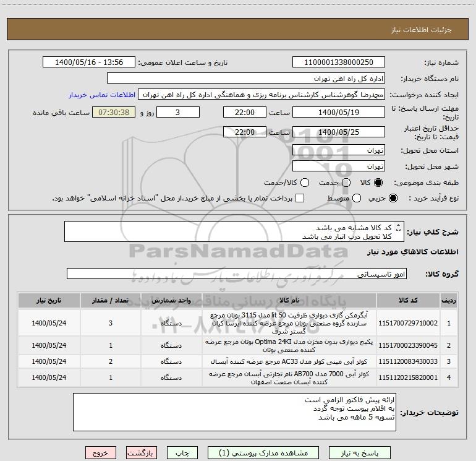Click the کولر آبی 7000 AB700 item name
The width and height of the screenshot is (476, 461).
(x=289, y=377)
